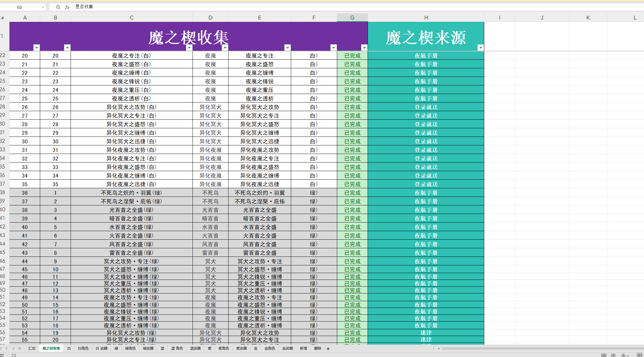Open the filter dropdown in column A header

[36, 48]
